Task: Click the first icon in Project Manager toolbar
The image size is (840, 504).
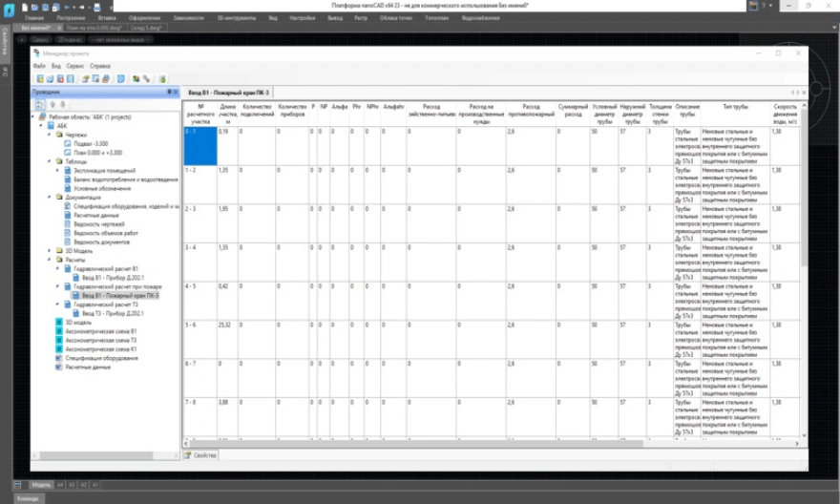Action: pyautogui.click(x=39, y=79)
